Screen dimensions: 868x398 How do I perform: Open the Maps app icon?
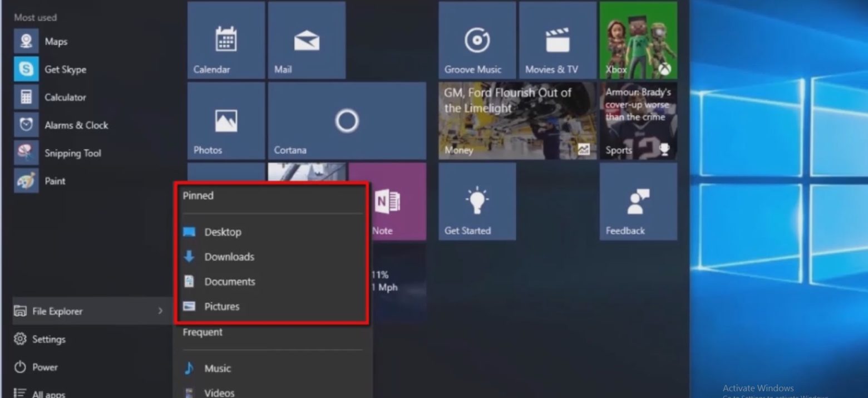tap(26, 42)
